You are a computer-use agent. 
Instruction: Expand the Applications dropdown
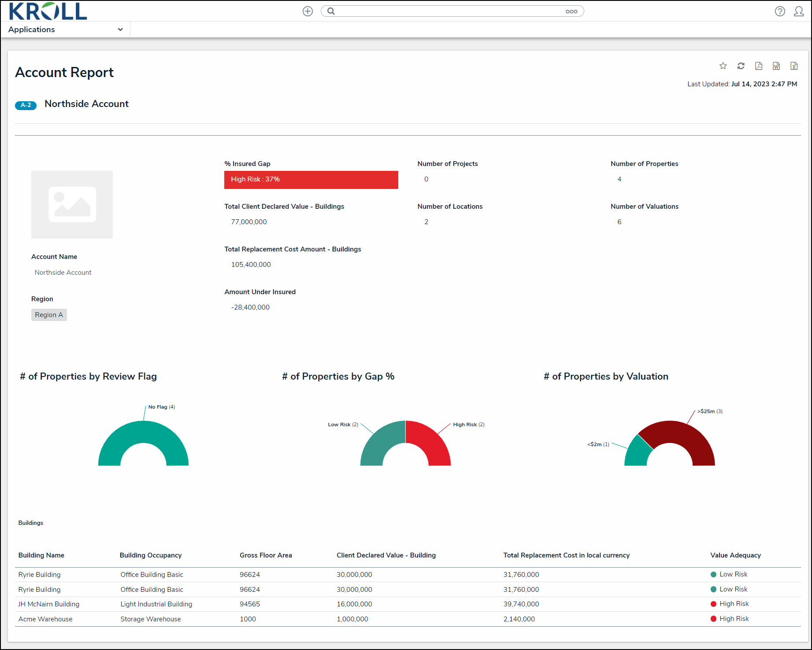[65, 30]
